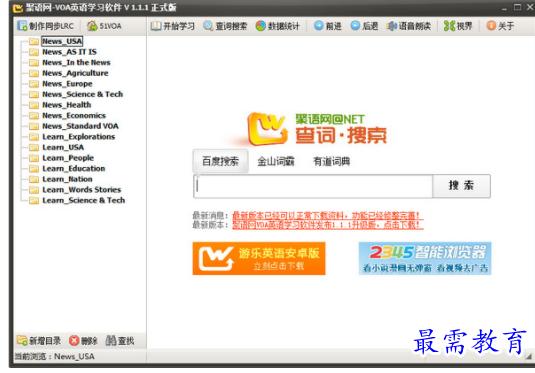This screenshot has height=373, width=535.
Task: Click the Learn_Nation folder icon
Action: [x=34, y=179]
